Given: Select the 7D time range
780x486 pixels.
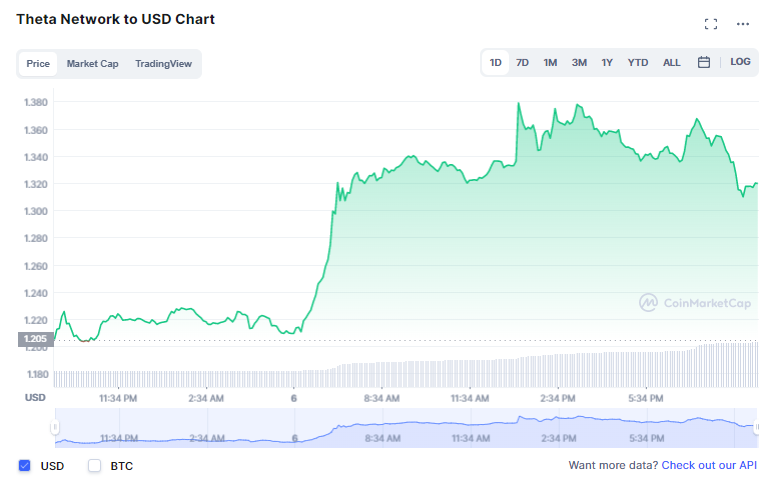Looking at the screenshot, I should [x=522, y=63].
